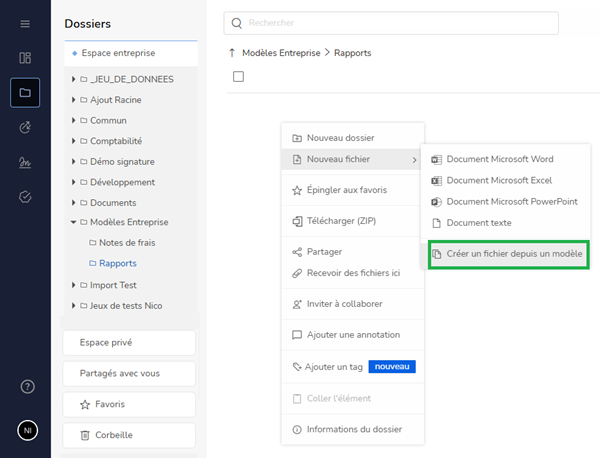The image size is (600, 458).
Task: Click the NI user avatar
Action: [27, 430]
